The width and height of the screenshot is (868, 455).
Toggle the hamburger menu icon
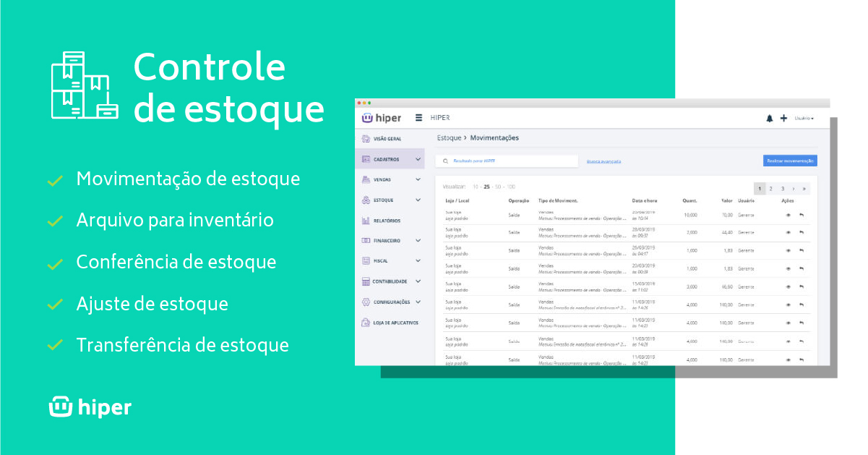418,118
